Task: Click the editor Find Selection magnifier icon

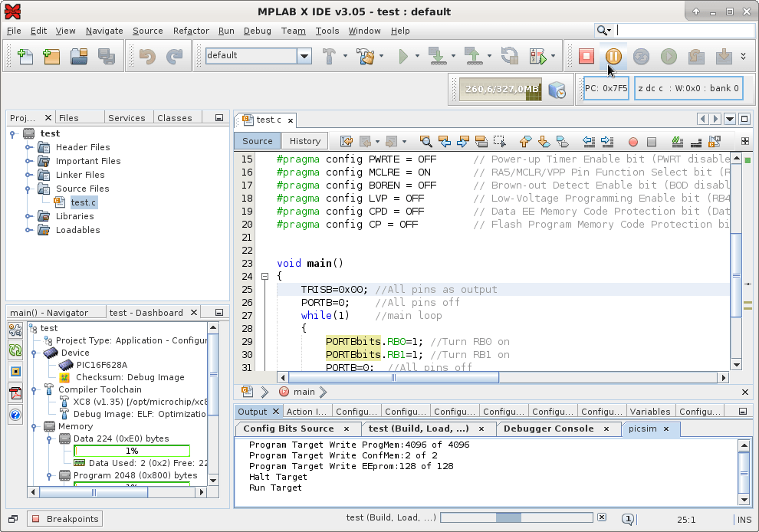Action: [426, 141]
